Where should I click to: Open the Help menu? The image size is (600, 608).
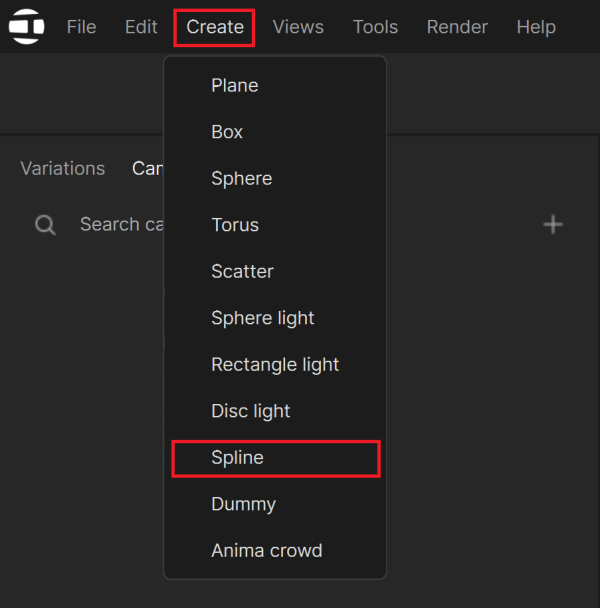click(x=536, y=27)
